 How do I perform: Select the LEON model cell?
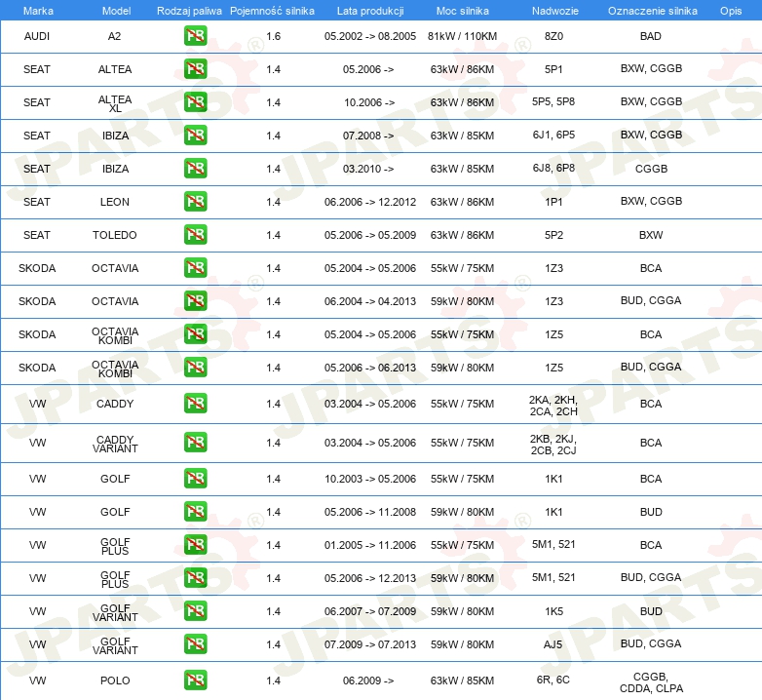pyautogui.click(x=115, y=202)
